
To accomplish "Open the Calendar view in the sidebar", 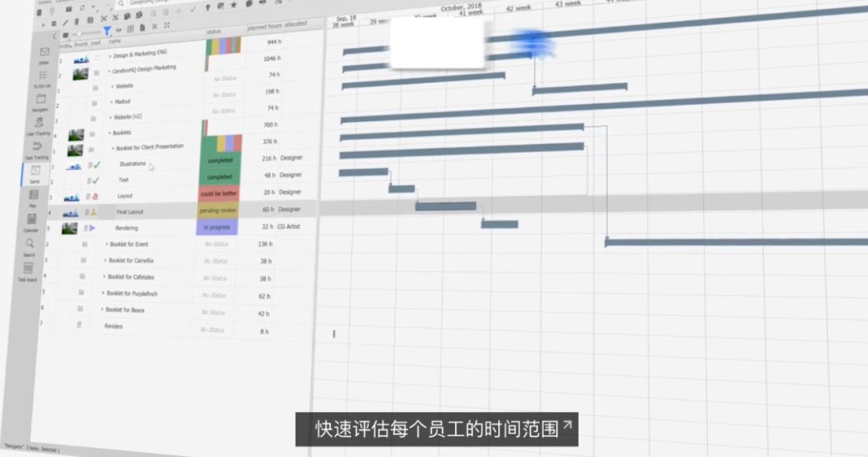I will click(31, 222).
